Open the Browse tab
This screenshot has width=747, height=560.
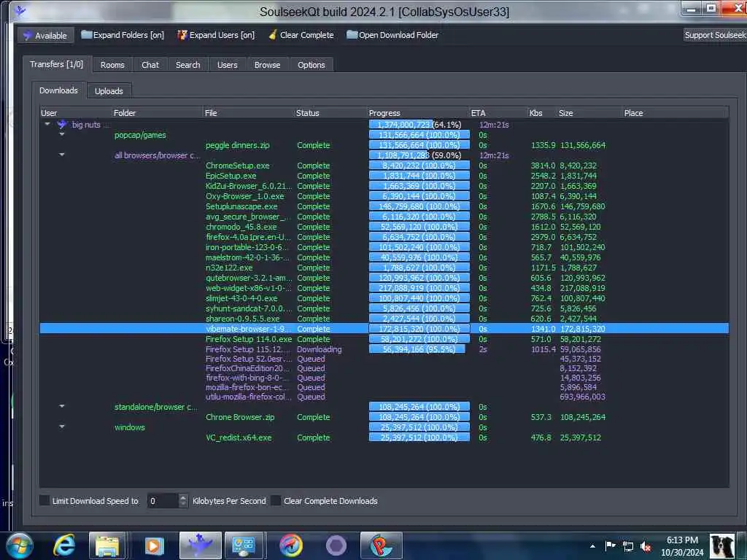click(x=267, y=65)
